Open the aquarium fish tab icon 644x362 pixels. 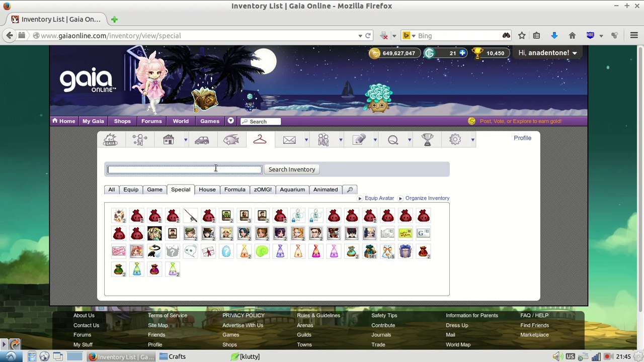tap(231, 140)
